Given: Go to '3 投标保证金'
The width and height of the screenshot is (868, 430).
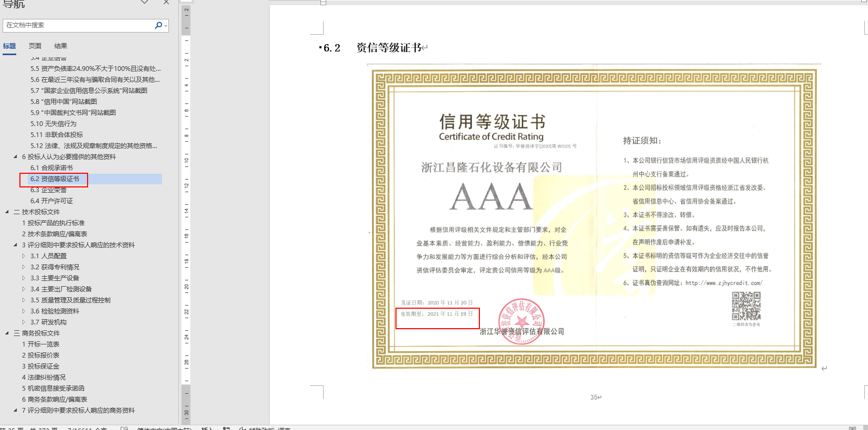Looking at the screenshot, I should tap(40, 366).
